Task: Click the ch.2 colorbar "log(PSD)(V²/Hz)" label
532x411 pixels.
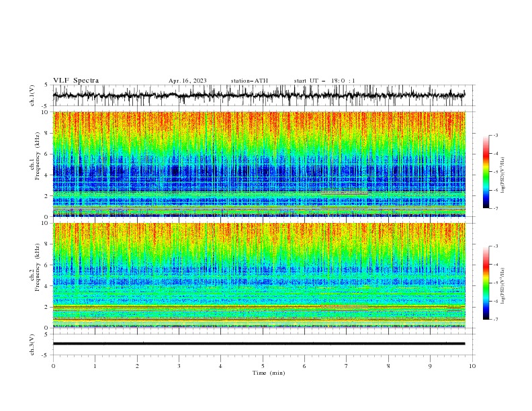Action: tap(502, 286)
